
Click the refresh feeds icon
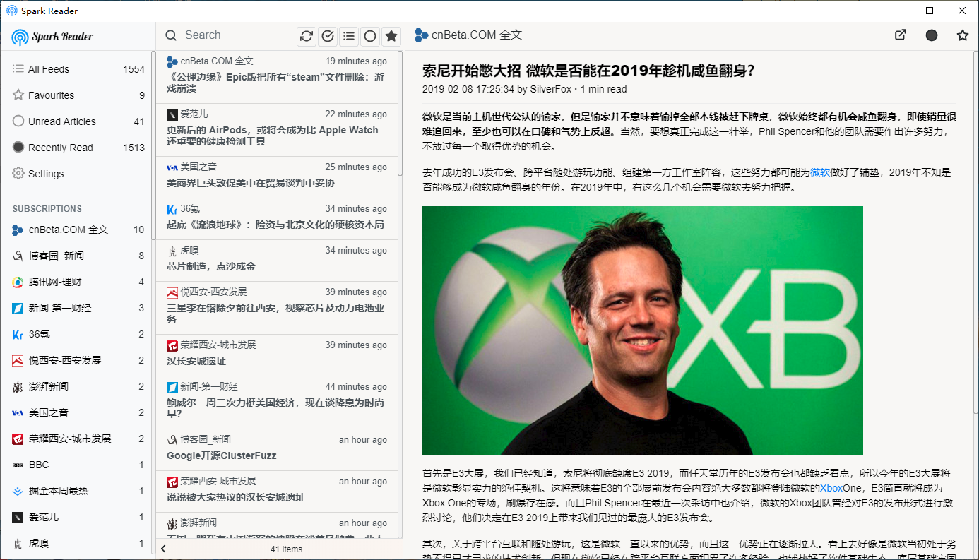[x=307, y=36]
